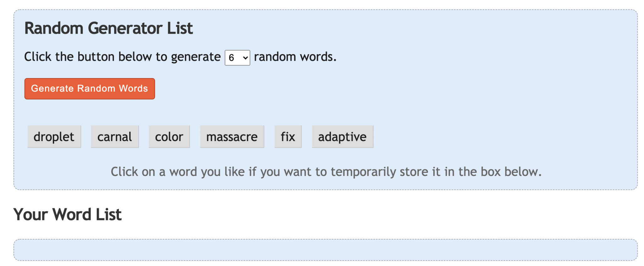
Task: Select the 'carnal' word chip
Action: point(115,137)
